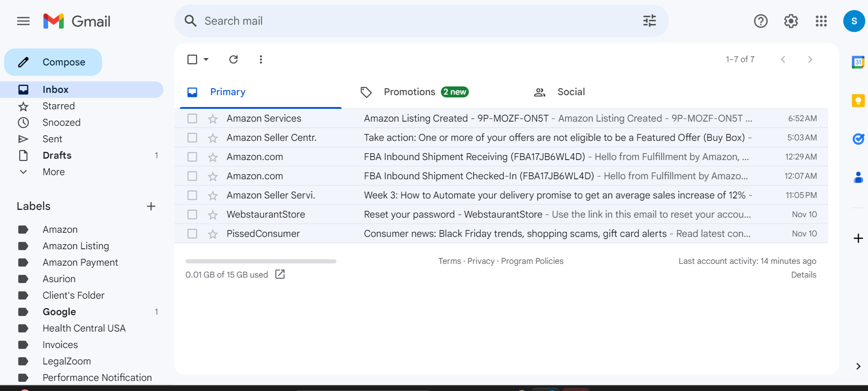This screenshot has height=391, width=868.
Task: Star the Amazon Seller Centr. email
Action: click(213, 138)
